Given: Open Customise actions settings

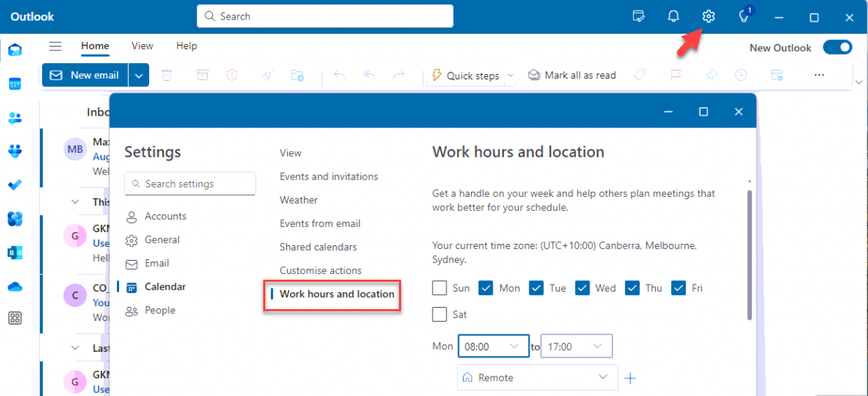Looking at the screenshot, I should click(321, 271).
